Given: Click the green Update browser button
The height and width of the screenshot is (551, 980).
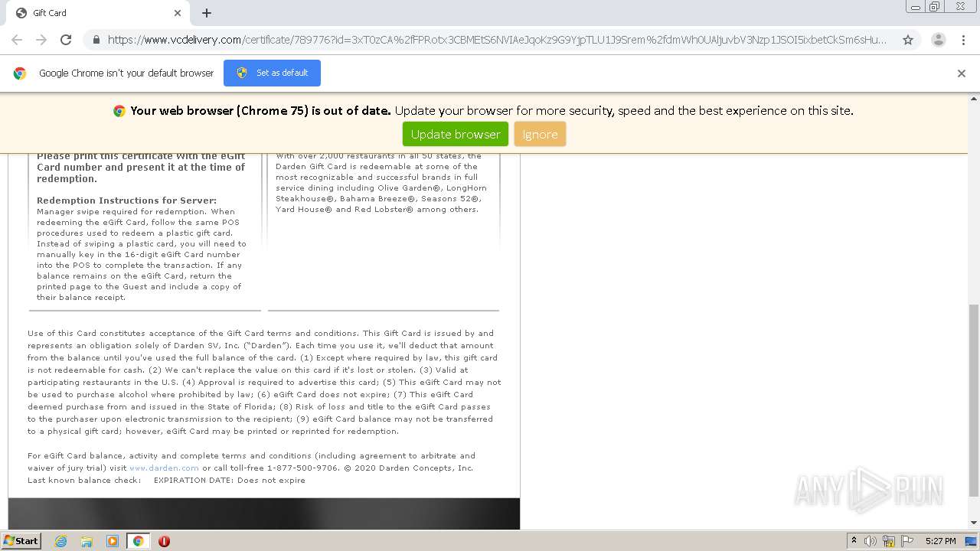Looking at the screenshot, I should (456, 134).
